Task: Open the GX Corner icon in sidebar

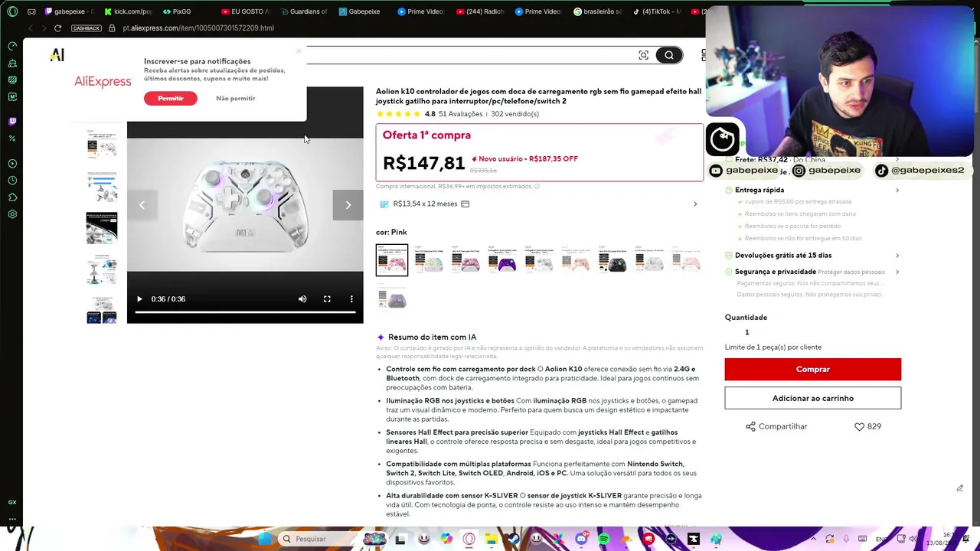Action: [x=12, y=502]
